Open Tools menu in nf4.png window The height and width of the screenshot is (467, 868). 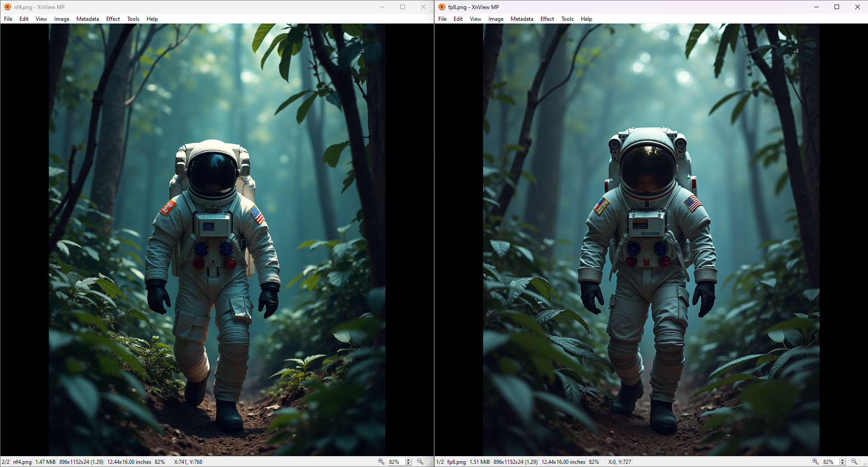coord(133,19)
